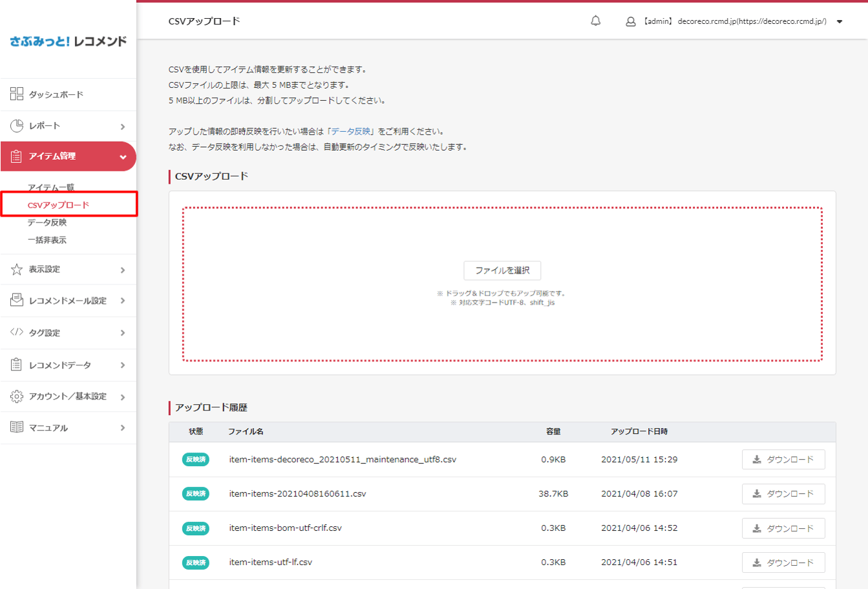Click the さぶみっと!レコメンド logo
This screenshot has height=589, width=868.
pyautogui.click(x=69, y=41)
